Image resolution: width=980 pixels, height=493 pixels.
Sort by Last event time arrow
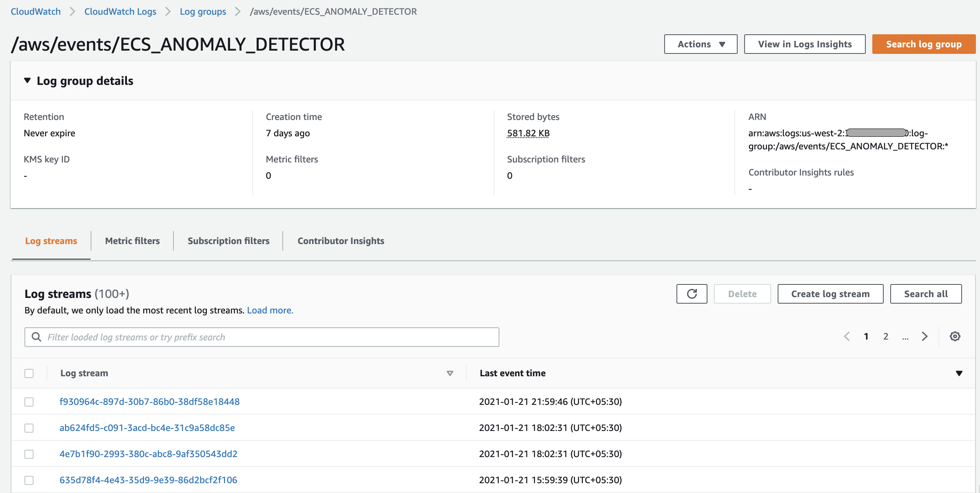(x=959, y=373)
